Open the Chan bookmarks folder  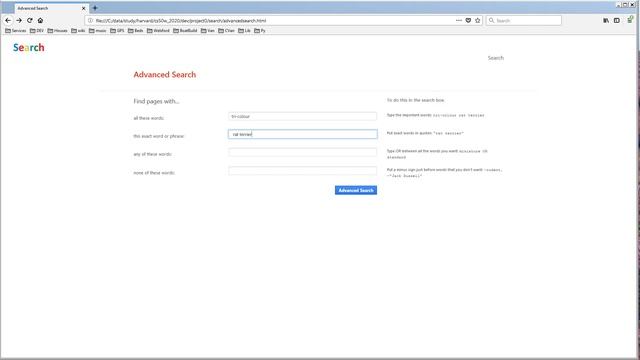[x=227, y=31]
